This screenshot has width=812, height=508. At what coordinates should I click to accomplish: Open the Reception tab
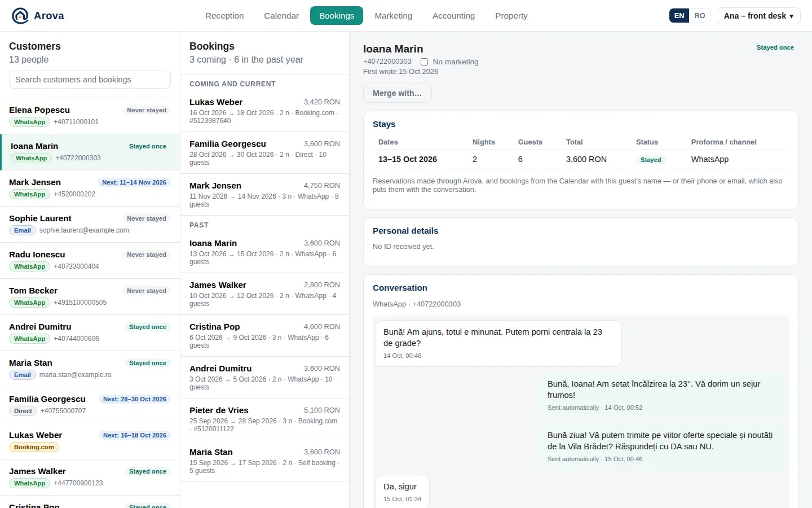224,16
